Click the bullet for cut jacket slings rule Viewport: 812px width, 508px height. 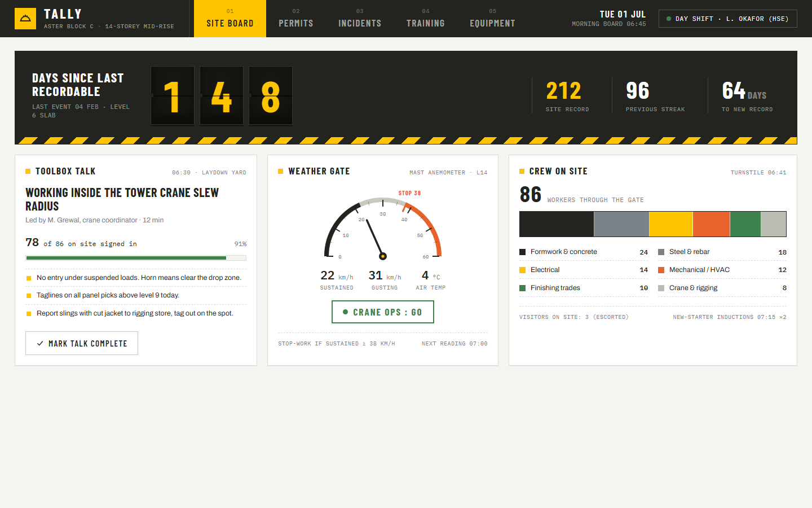click(x=29, y=314)
